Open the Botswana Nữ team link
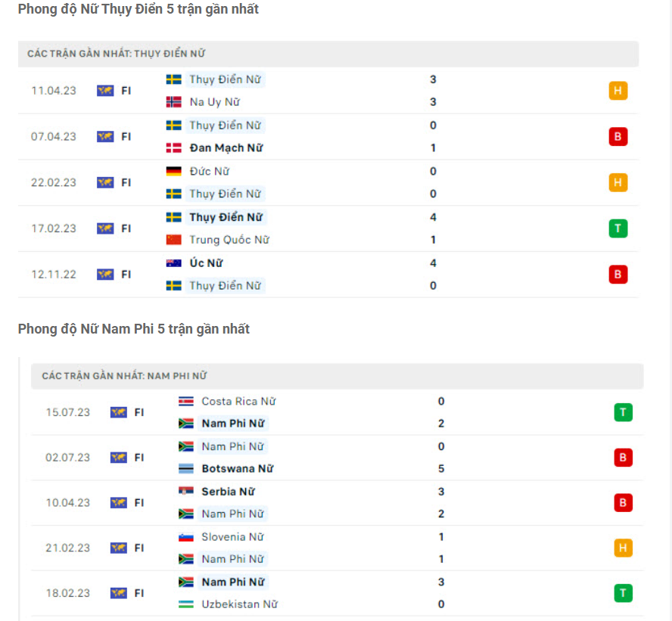Image resolution: width=672 pixels, height=621 pixels. [x=238, y=469]
